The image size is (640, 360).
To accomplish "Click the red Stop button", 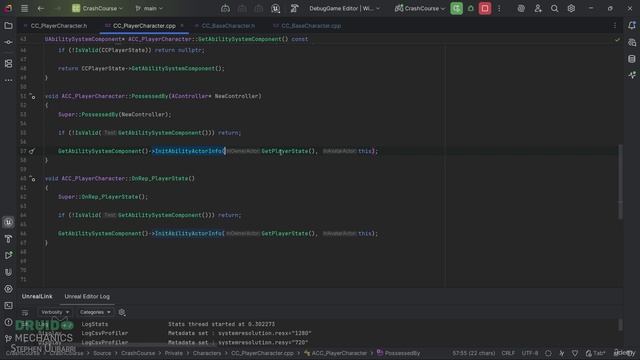I will [x=485, y=8].
